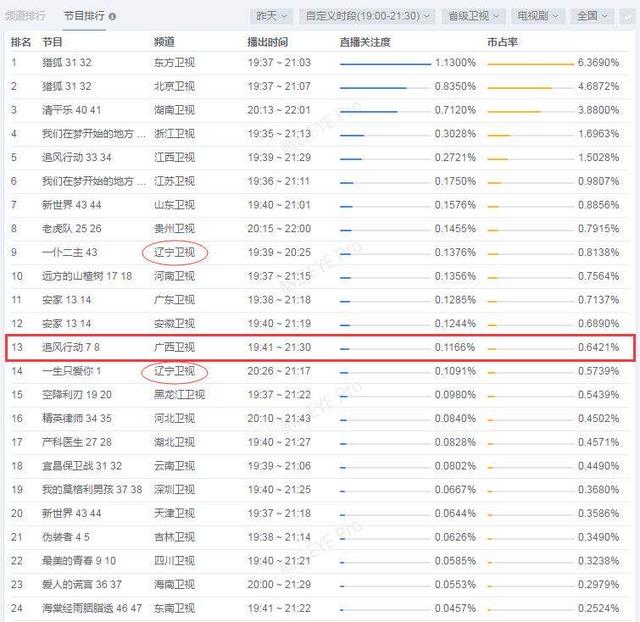
Task: Switch to the 频道排行 tab
Action: click(24, 16)
